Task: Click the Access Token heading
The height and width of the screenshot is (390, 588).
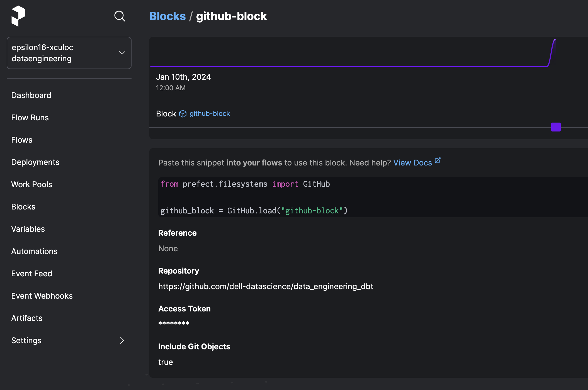Action: (184, 309)
